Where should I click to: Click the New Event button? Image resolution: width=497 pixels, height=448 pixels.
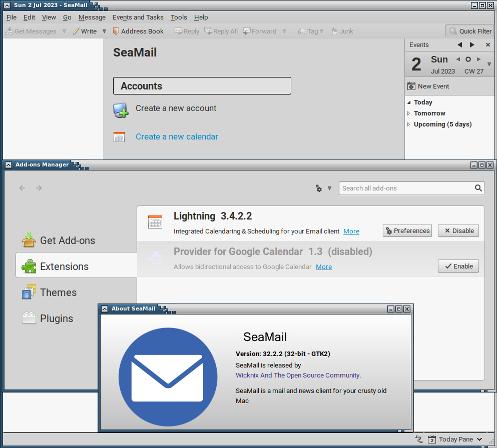[x=428, y=86]
